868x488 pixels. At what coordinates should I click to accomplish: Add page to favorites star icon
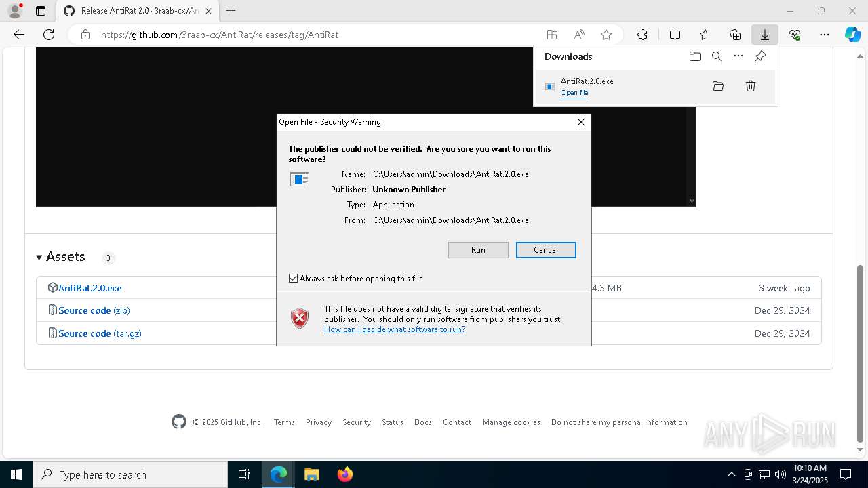tap(606, 35)
